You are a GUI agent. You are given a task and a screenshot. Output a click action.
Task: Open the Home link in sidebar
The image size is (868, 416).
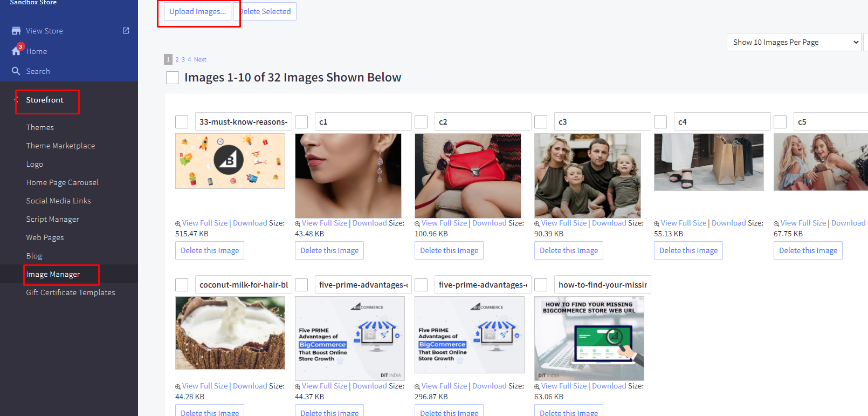(x=36, y=51)
